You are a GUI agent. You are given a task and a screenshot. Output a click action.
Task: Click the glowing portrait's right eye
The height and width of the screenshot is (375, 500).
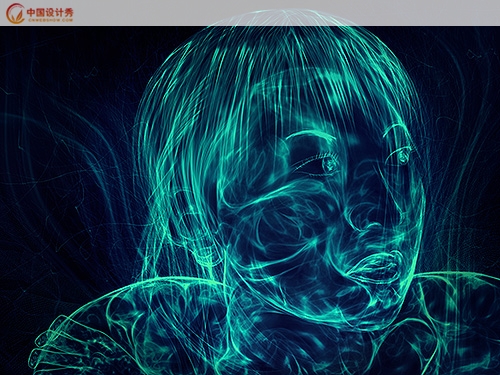pyautogui.click(x=403, y=156)
